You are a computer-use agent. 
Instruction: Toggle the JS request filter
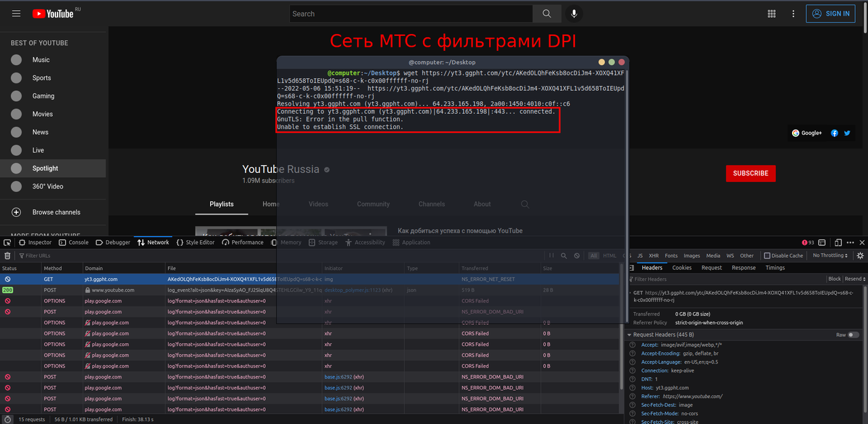(640, 256)
